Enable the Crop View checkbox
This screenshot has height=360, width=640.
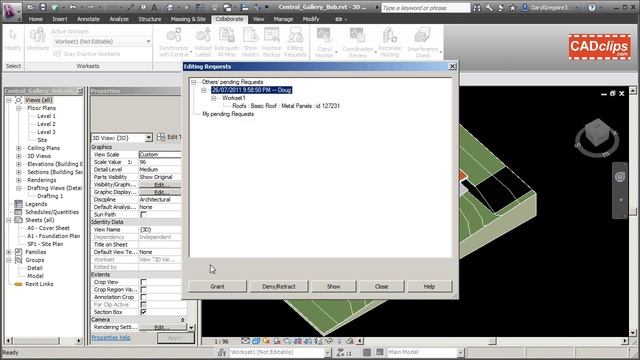(x=143, y=282)
